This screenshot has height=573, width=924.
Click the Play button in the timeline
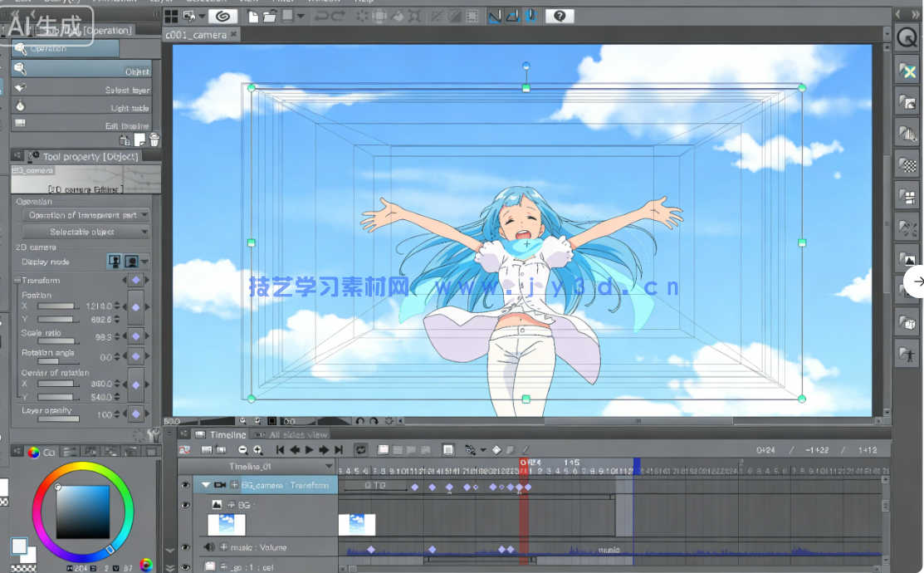pyautogui.click(x=308, y=450)
